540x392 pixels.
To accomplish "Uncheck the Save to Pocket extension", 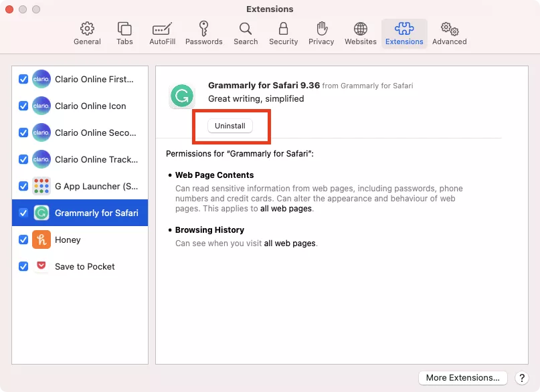I will [23, 266].
